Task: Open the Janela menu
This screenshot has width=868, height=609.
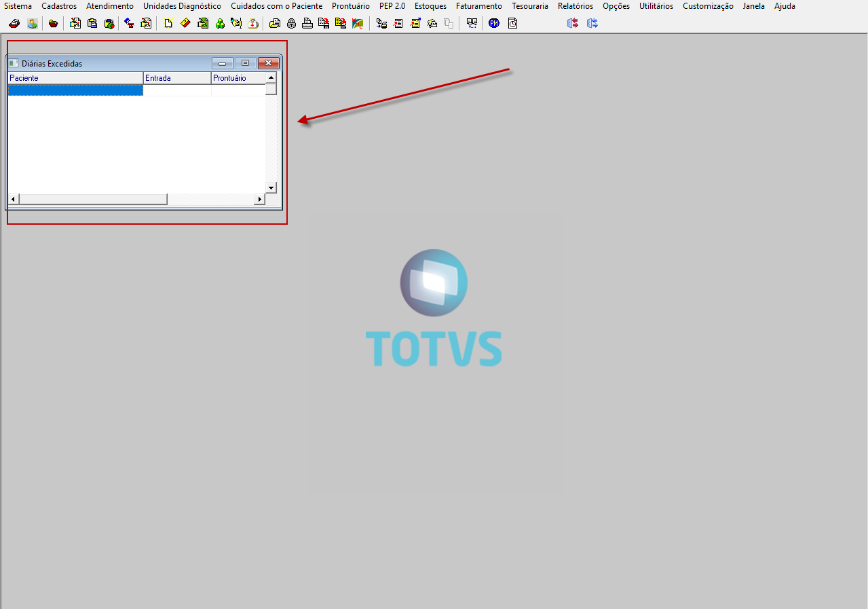Action: click(x=754, y=6)
